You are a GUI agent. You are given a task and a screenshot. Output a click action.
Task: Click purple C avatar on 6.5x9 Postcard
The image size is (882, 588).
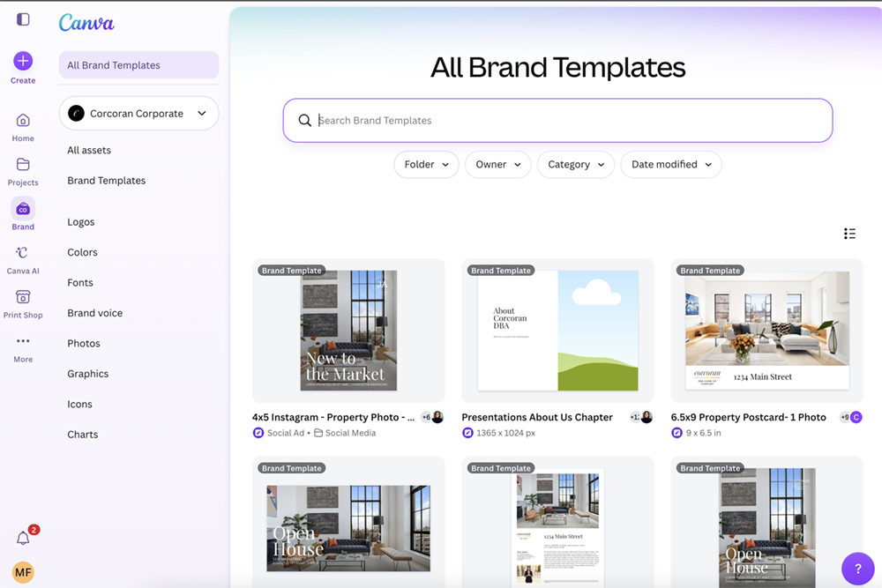[x=856, y=417]
